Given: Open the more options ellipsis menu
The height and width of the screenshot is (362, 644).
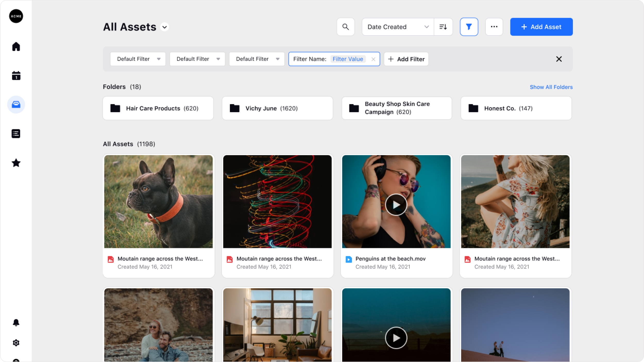Looking at the screenshot, I should coord(494,27).
